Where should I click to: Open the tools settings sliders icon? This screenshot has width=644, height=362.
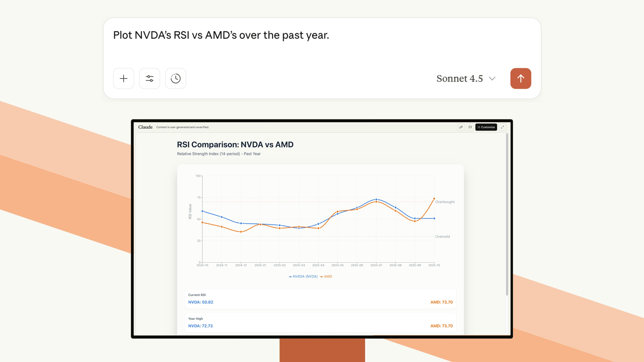click(x=149, y=78)
